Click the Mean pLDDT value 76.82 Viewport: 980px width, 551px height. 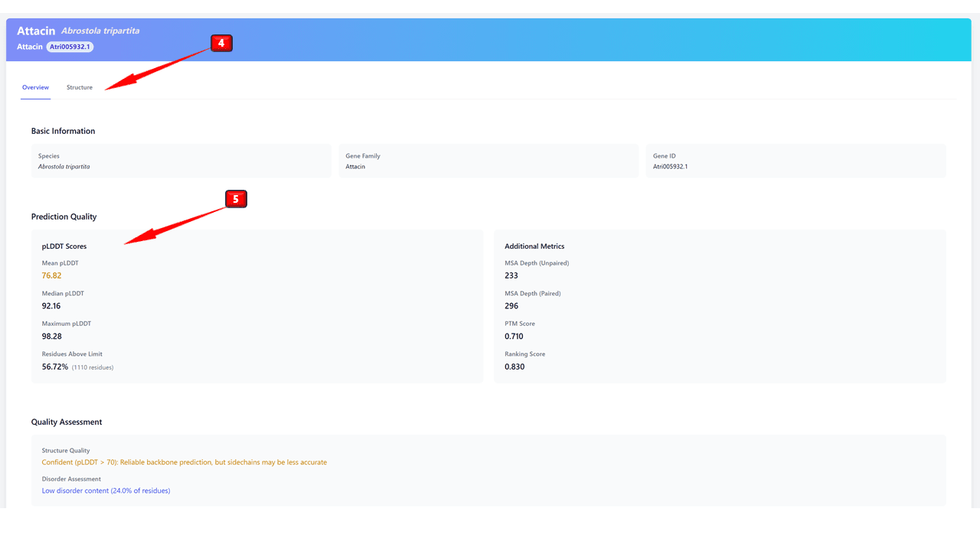coord(51,275)
